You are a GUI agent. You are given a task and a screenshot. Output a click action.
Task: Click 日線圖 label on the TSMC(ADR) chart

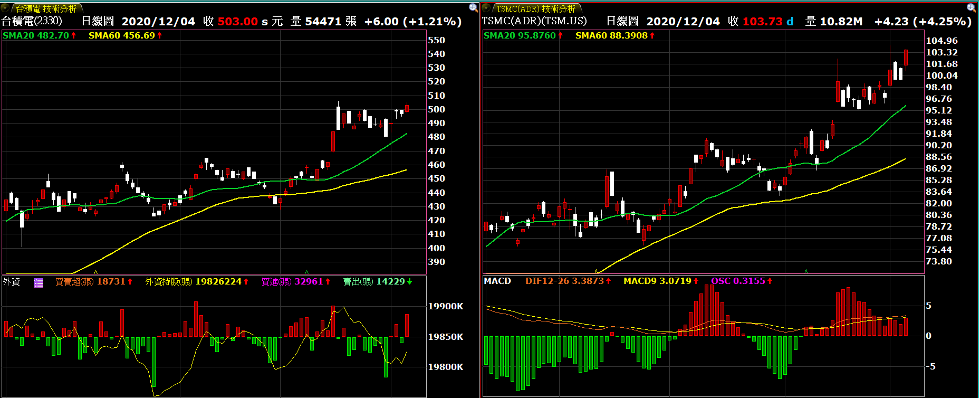tap(622, 21)
